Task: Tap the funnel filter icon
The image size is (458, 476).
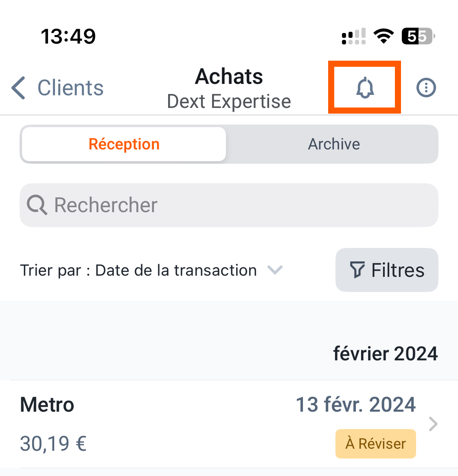Action: (357, 270)
